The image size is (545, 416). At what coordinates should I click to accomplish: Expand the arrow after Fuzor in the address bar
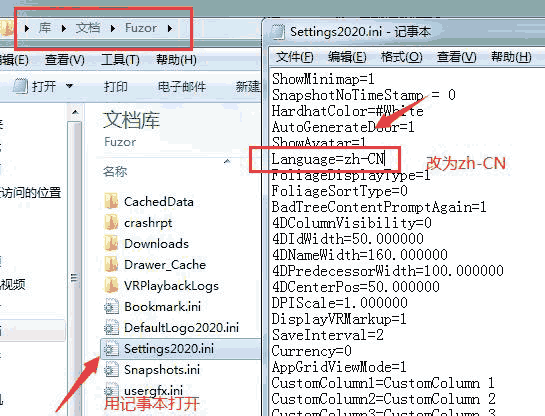(x=170, y=28)
